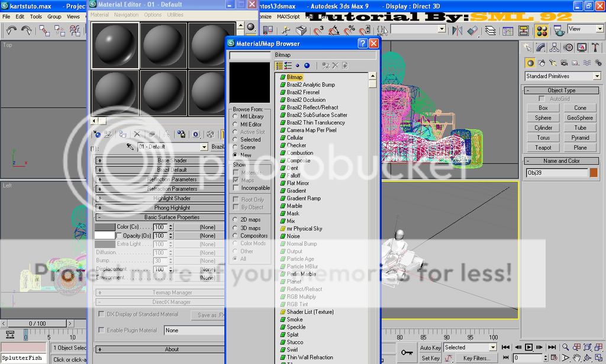The height and width of the screenshot is (364, 606).
Task: Click the Opacity white color swatch
Action: pyautogui.click(x=105, y=236)
